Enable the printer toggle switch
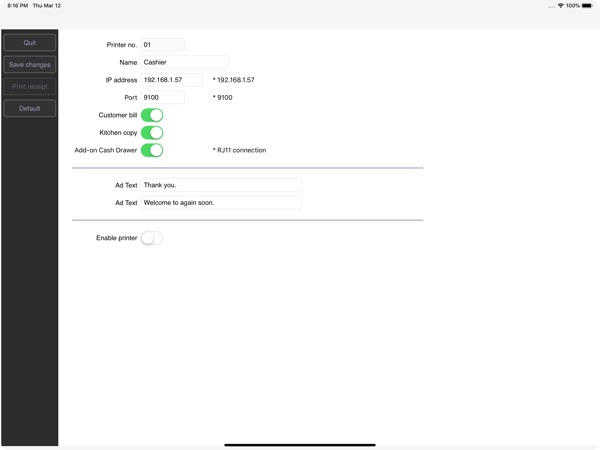The image size is (600, 450). tap(152, 238)
